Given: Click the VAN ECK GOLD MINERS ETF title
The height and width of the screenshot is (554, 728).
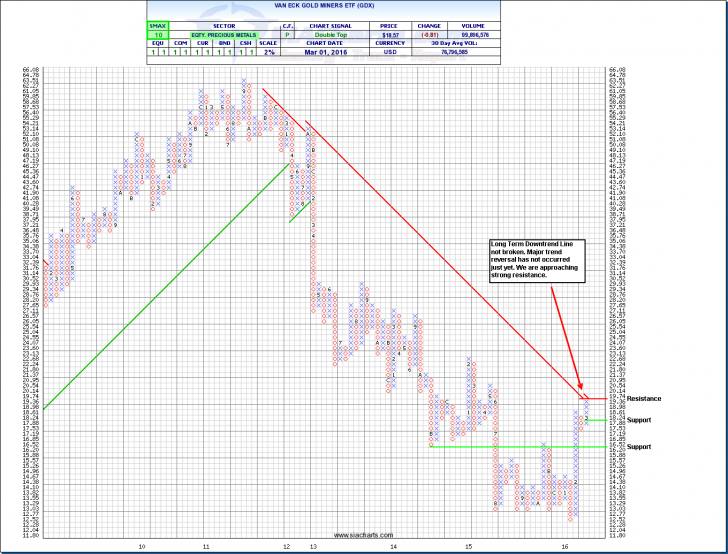Looking at the screenshot, I should [364, 6].
